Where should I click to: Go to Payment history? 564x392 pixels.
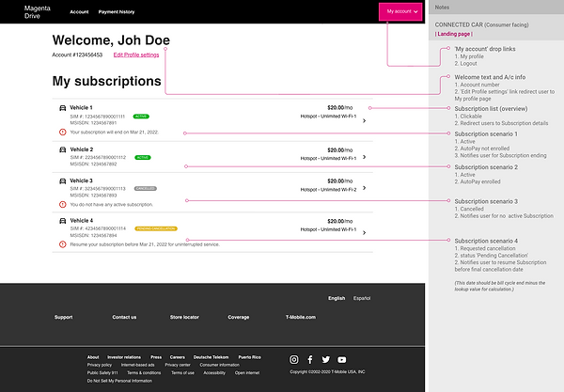pos(117,12)
